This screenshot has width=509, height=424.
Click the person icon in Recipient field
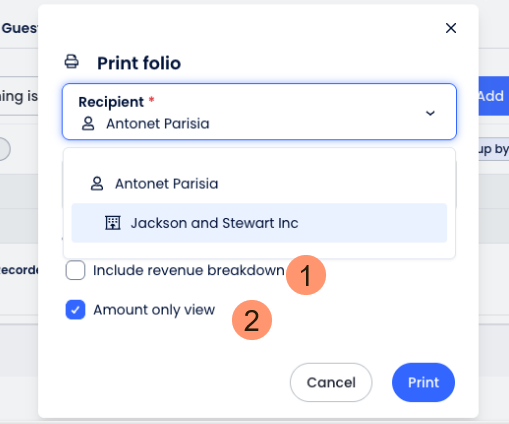88,124
